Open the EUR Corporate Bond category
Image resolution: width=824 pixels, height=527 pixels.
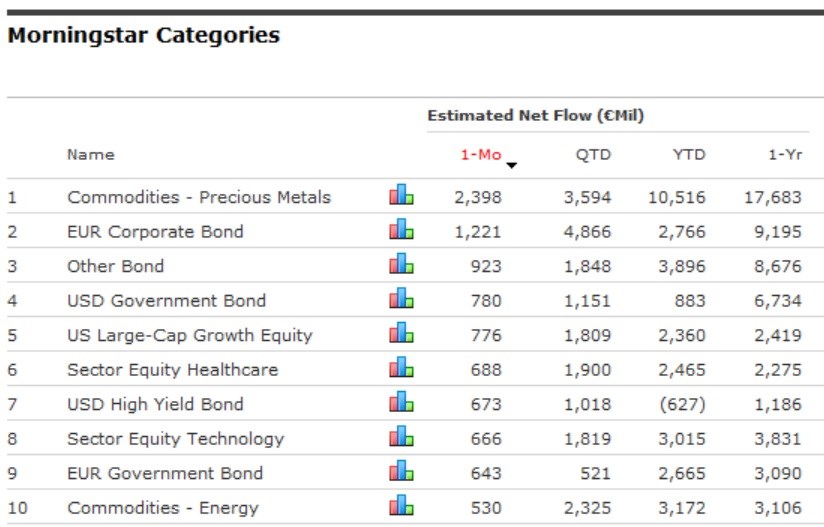click(x=155, y=232)
